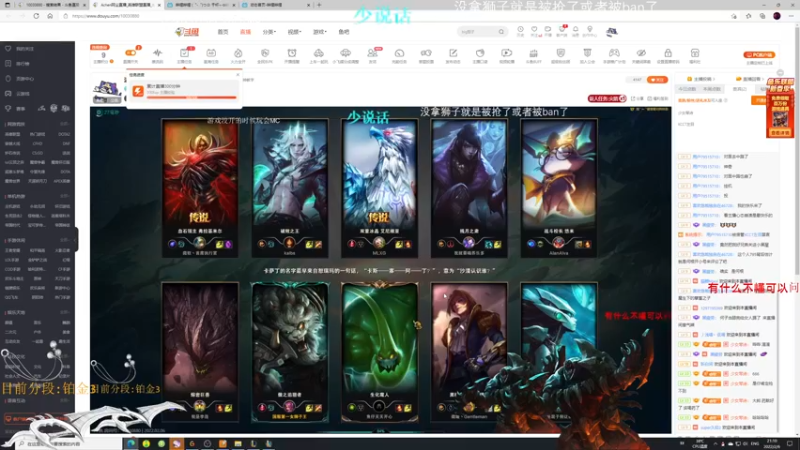800x450 pixels.
Task: Select the 直播 navigation item
Action: pos(245,32)
